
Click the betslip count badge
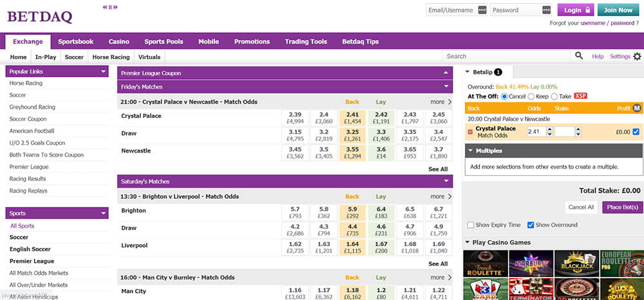click(498, 72)
